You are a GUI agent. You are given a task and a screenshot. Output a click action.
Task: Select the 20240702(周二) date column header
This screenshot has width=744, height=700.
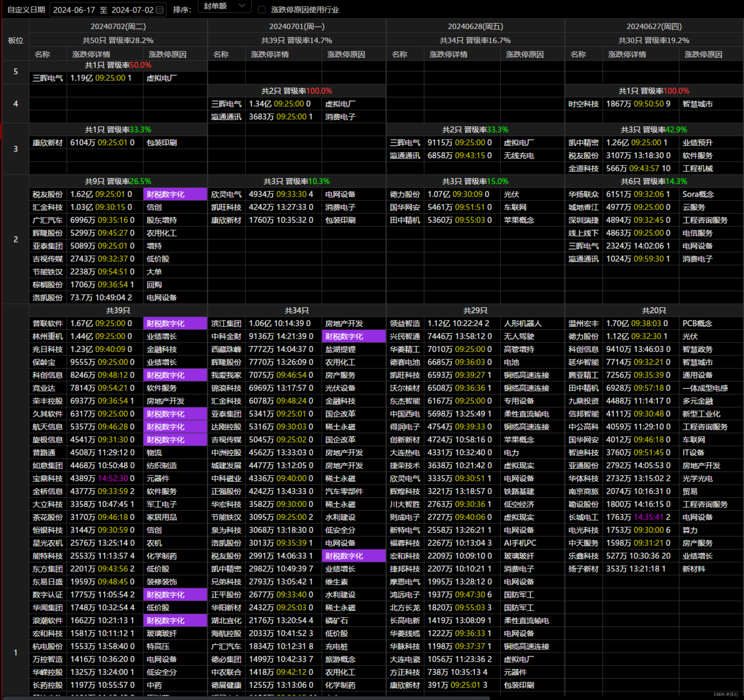pyautogui.click(x=118, y=27)
